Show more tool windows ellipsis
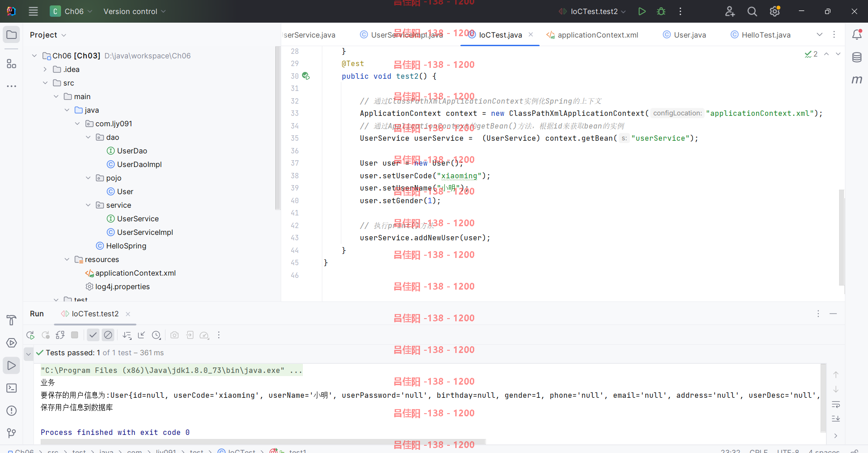Image resolution: width=868 pixels, height=453 pixels. tap(11, 86)
